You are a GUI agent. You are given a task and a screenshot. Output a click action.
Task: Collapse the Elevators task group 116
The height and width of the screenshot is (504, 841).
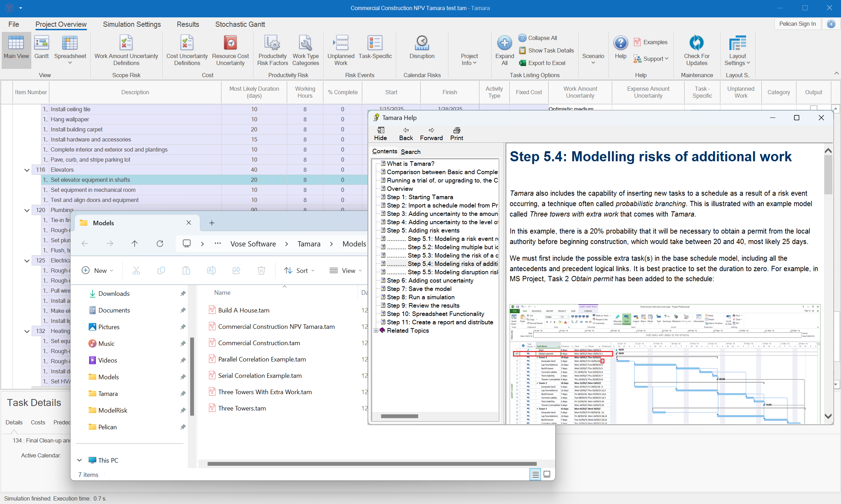pos(27,170)
